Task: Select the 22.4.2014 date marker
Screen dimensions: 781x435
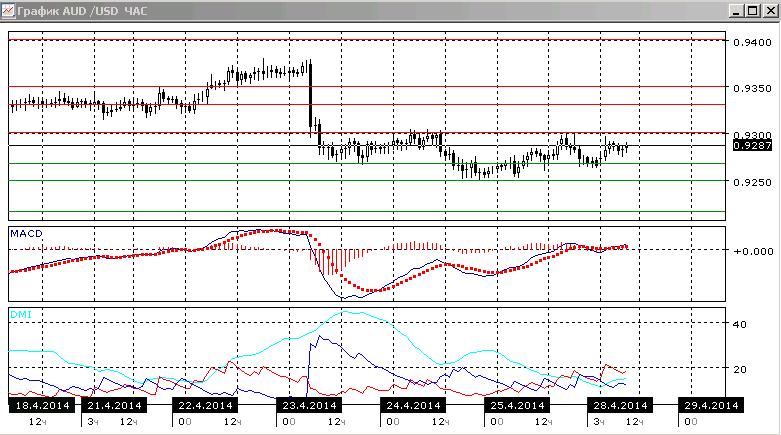Action: pyautogui.click(x=205, y=405)
